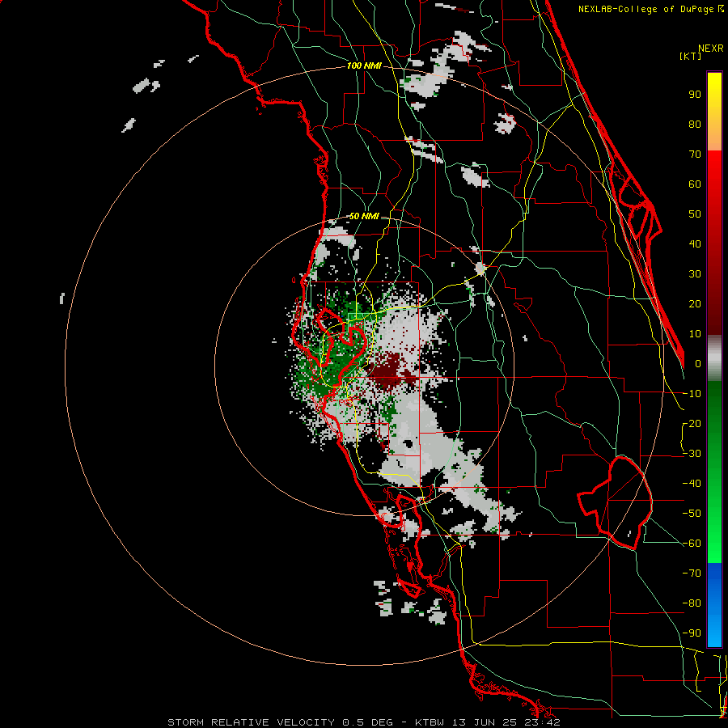Select the 80 value on velocity scale

pyautogui.click(x=695, y=125)
